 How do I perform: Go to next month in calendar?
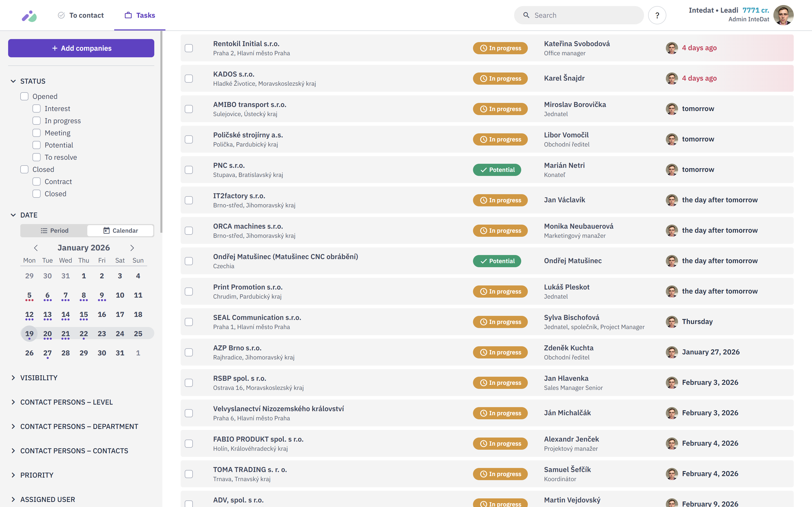(x=132, y=248)
